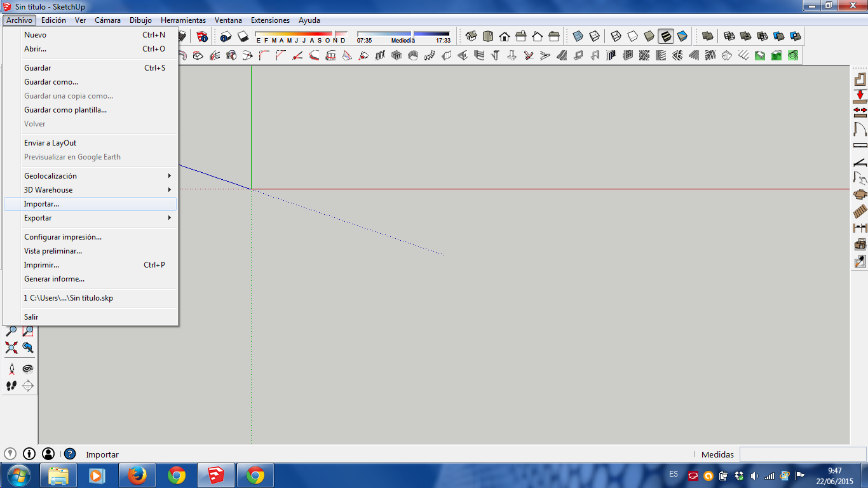Click the Zoom Extents tool
Image resolution: width=868 pixels, height=488 pixels.
(11, 348)
